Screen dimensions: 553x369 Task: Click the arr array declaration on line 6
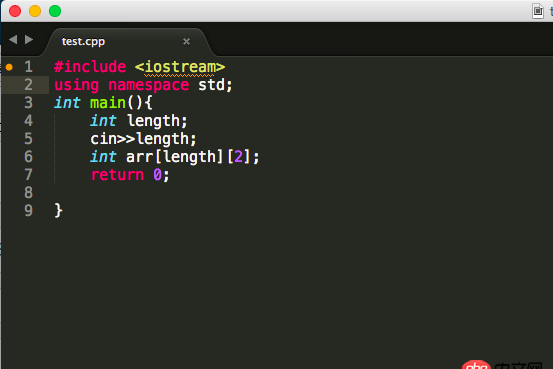[x=193, y=157]
